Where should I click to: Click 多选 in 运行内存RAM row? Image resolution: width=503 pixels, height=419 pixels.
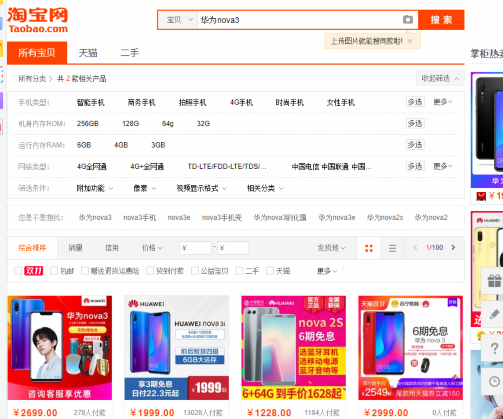coord(415,145)
